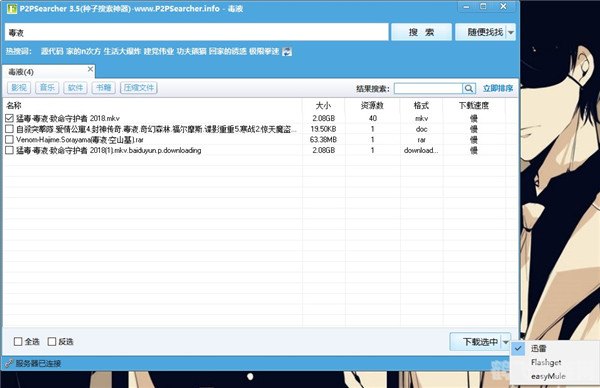Click the P2PSearcher app icon in title bar
Screen dimensions: 600x388
[x=12, y=8]
